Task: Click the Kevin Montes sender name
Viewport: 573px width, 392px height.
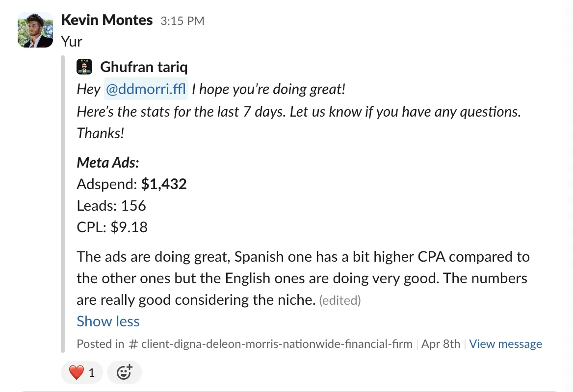Action: [107, 20]
